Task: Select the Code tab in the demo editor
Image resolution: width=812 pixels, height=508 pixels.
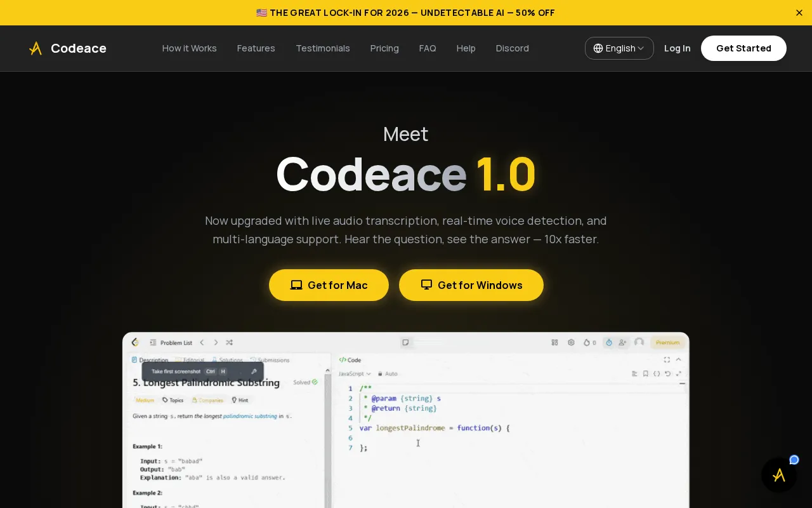Action: pyautogui.click(x=350, y=360)
